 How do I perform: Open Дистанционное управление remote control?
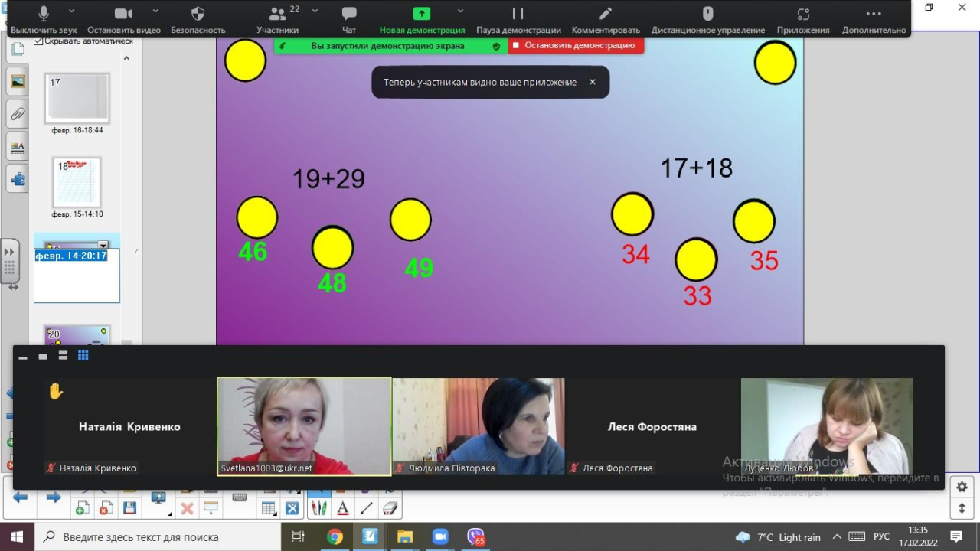click(x=708, y=20)
